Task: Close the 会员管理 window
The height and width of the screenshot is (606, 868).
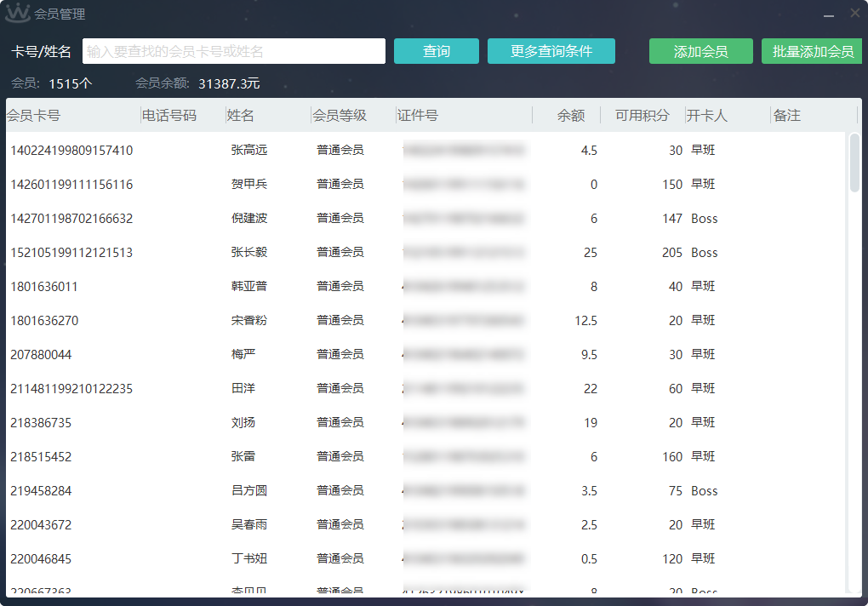Action: click(x=855, y=14)
